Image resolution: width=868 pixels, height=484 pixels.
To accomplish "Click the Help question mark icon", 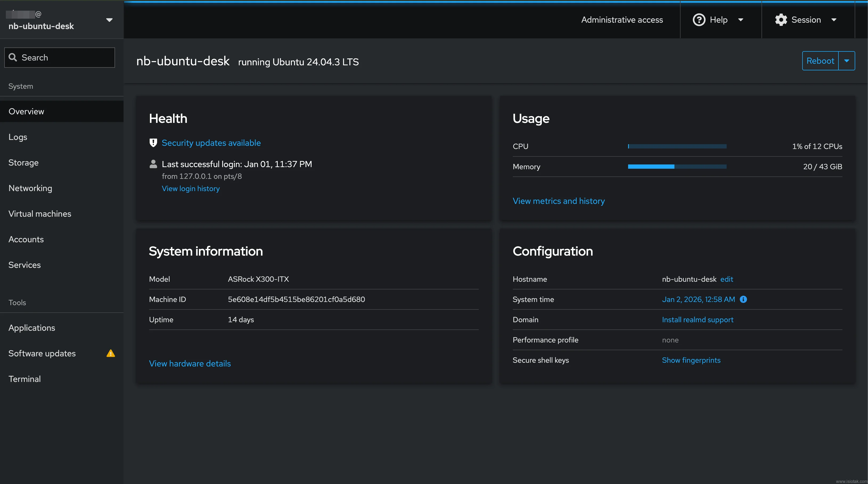I will [x=699, y=20].
